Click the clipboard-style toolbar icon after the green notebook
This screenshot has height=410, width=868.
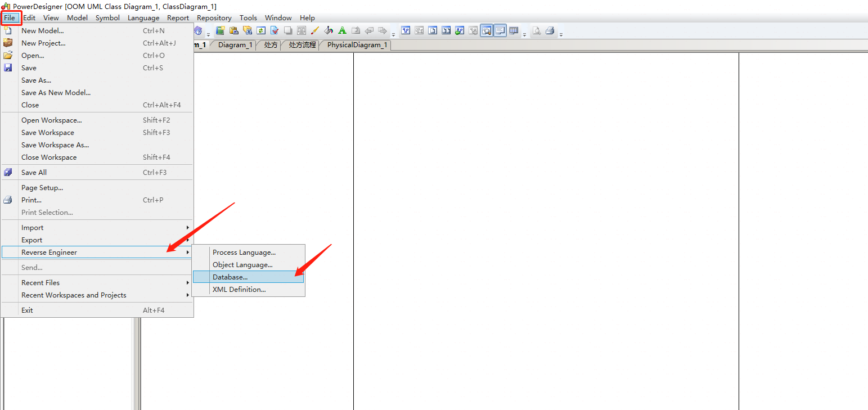234,30
